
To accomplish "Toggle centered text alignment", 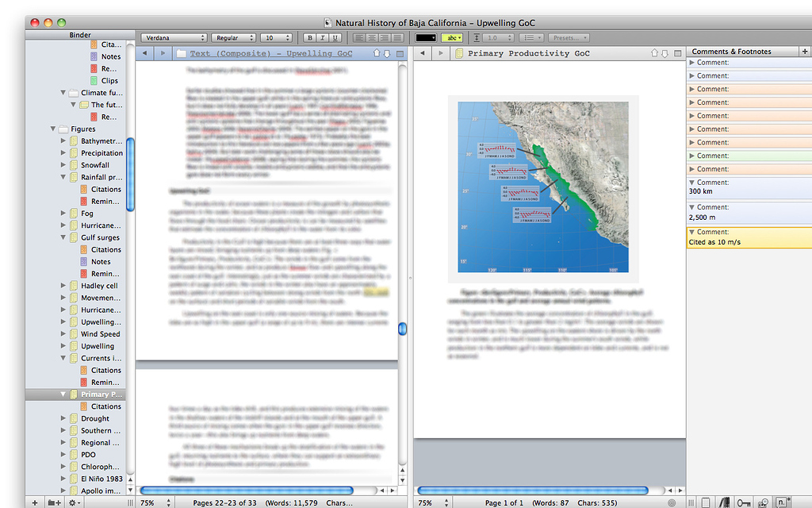I will point(373,37).
